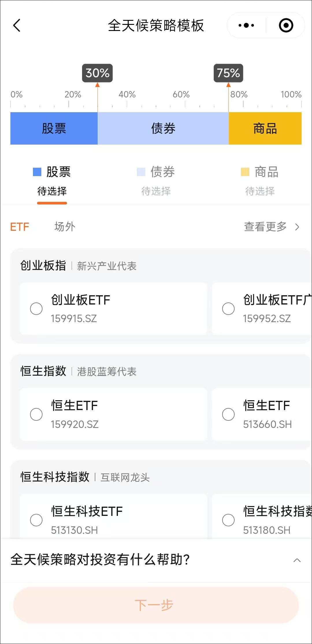Choose the 159952.SZ 创业板ETF radio option
312x644 pixels.
click(x=228, y=309)
